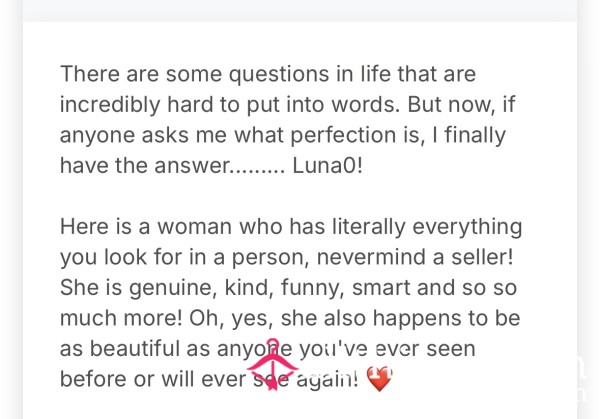Click the words "much more!" in the review
The height and width of the screenshot is (419, 600).
121,318
